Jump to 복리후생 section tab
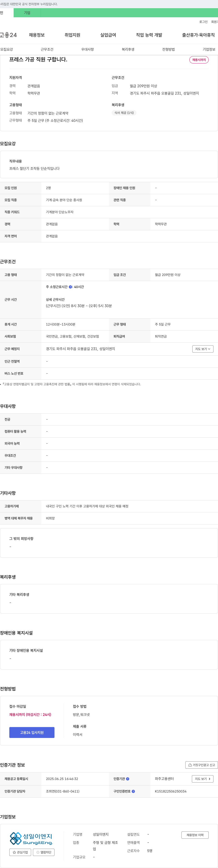The width and height of the screenshot is (218, 868). [x=128, y=49]
